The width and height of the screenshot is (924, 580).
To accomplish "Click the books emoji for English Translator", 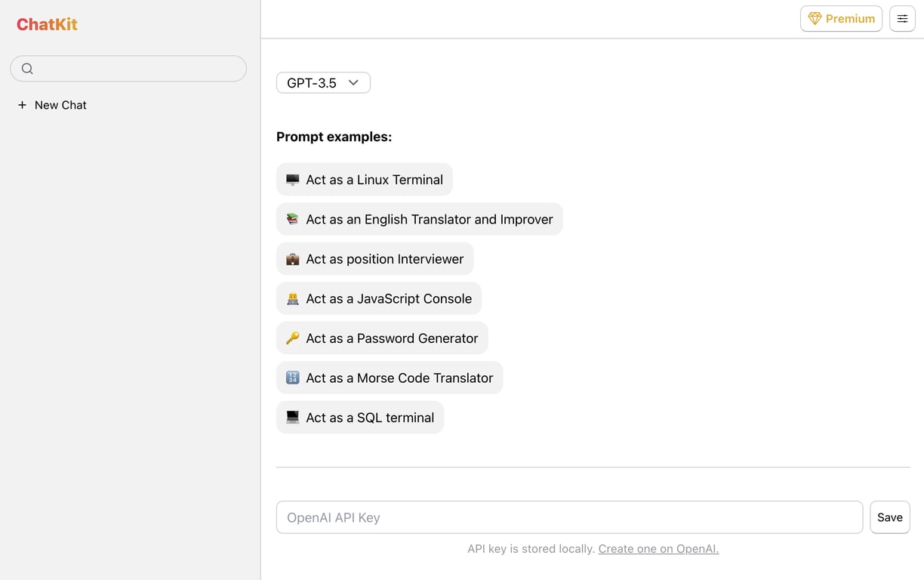I will click(x=292, y=219).
